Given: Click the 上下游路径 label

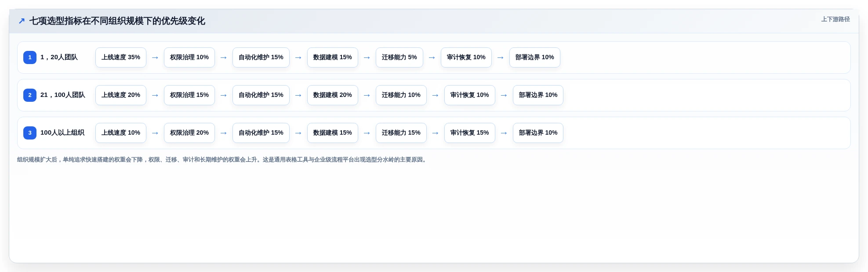Looking at the screenshot, I should [835, 19].
